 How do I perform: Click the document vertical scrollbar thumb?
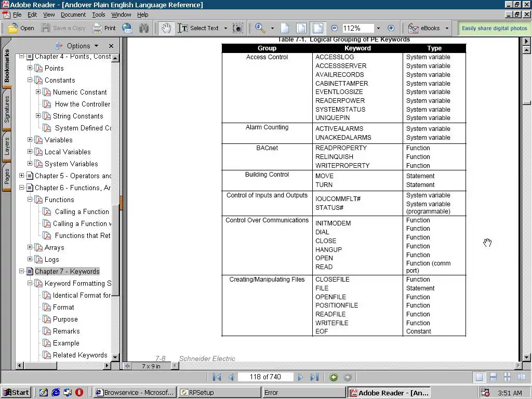tap(527, 103)
